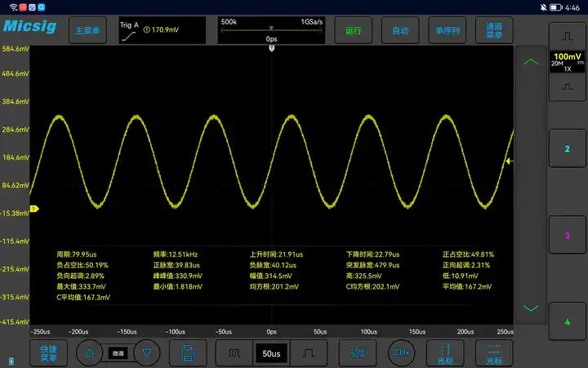Toggle channel 2 on

(x=567, y=148)
